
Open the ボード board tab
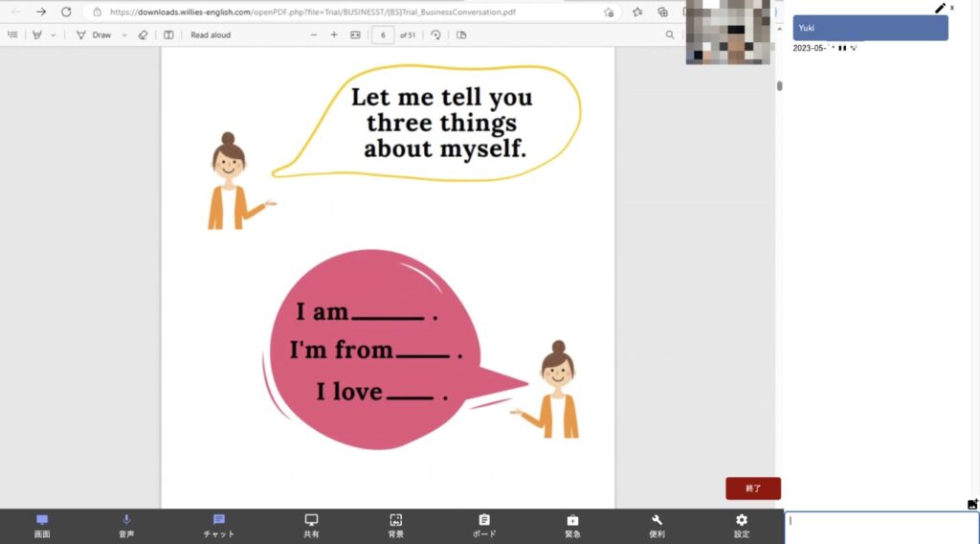484,525
